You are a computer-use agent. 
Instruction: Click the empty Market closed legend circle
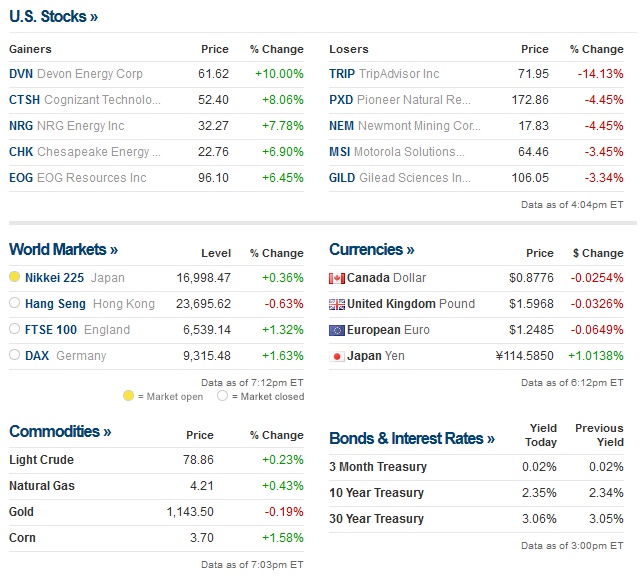pyautogui.click(x=222, y=395)
